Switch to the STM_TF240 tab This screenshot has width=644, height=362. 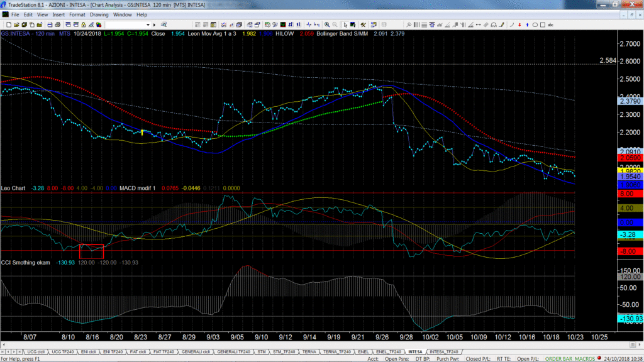click(284, 352)
